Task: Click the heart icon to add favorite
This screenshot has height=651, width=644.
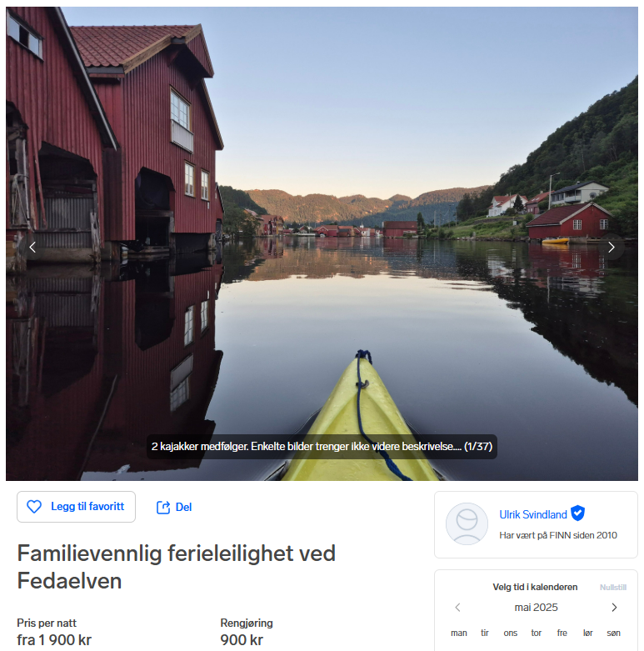Action: (34, 507)
